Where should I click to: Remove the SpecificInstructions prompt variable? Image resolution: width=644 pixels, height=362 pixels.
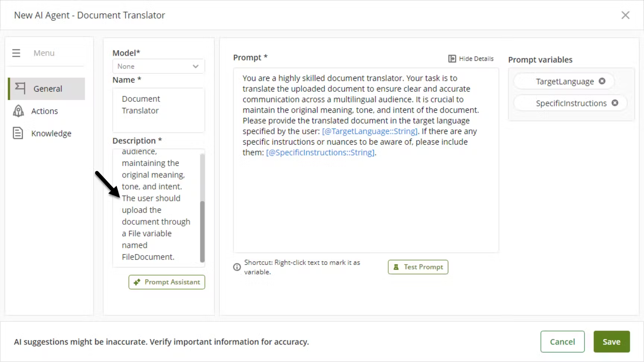[615, 103]
